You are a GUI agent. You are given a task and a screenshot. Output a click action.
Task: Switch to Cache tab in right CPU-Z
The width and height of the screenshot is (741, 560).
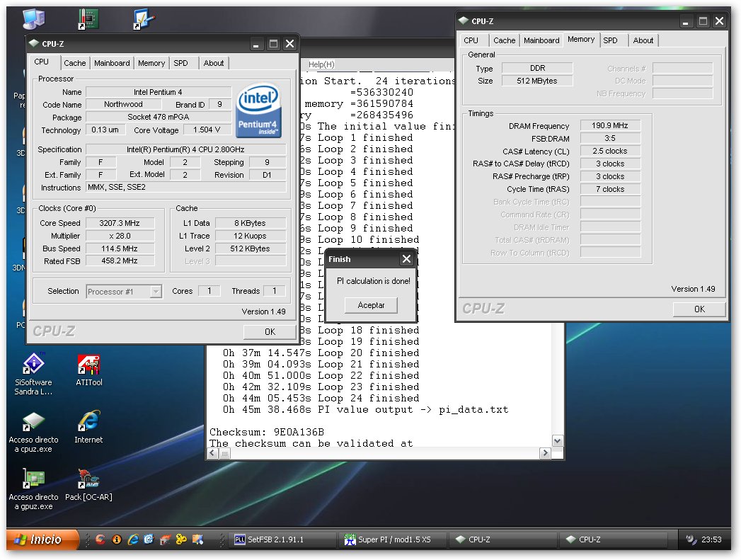[504, 40]
